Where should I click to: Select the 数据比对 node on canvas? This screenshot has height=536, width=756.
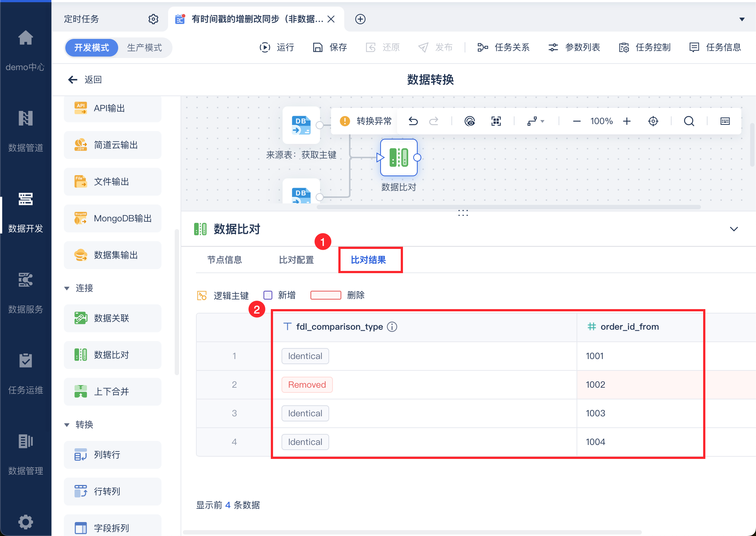coord(399,158)
